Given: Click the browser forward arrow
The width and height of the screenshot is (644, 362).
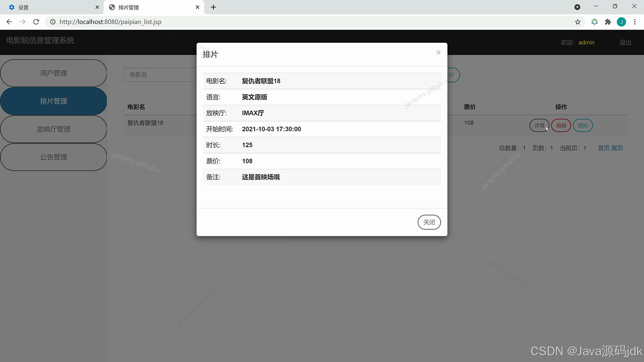Looking at the screenshot, I should (22, 22).
